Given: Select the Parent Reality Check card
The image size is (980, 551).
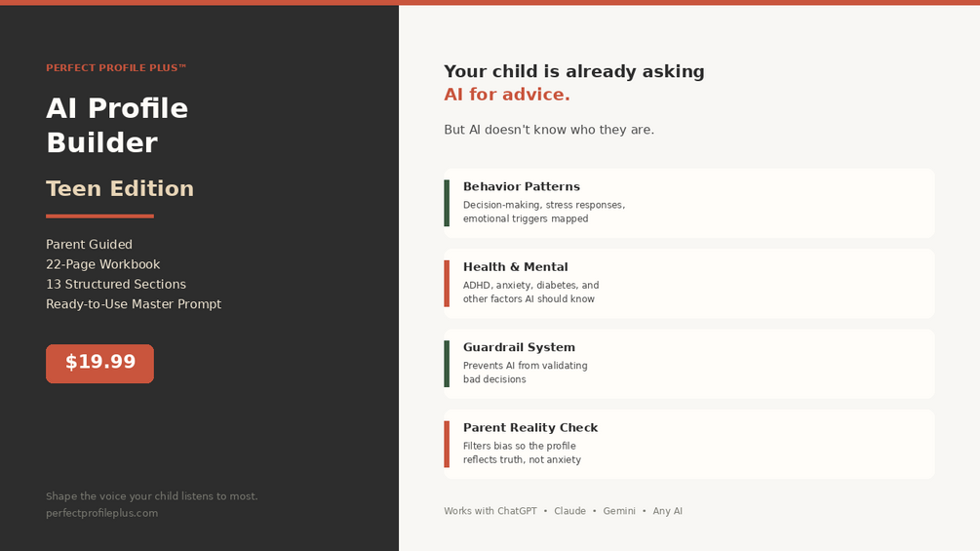Looking at the screenshot, I should pyautogui.click(x=688, y=444).
